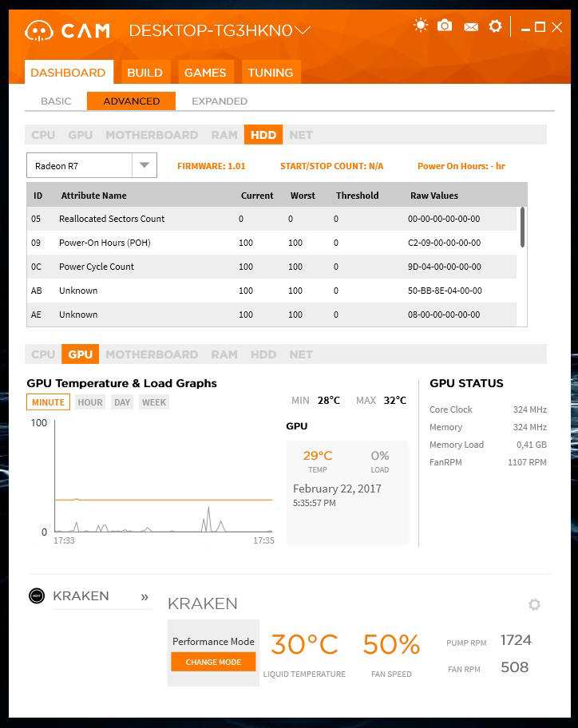The image size is (578, 728).
Task: Select the ADVANCED view tab
Action: 132,101
